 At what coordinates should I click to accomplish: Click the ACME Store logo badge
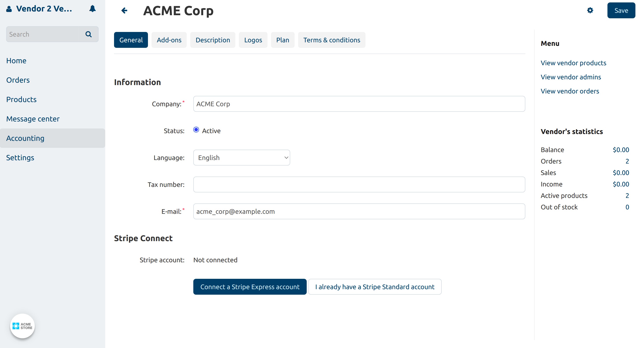(22, 326)
